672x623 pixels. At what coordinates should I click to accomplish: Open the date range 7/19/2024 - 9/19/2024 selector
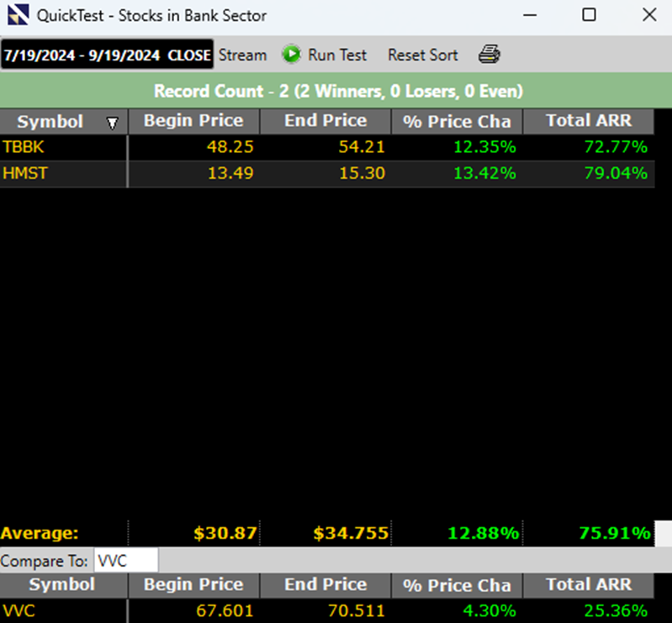(x=107, y=55)
